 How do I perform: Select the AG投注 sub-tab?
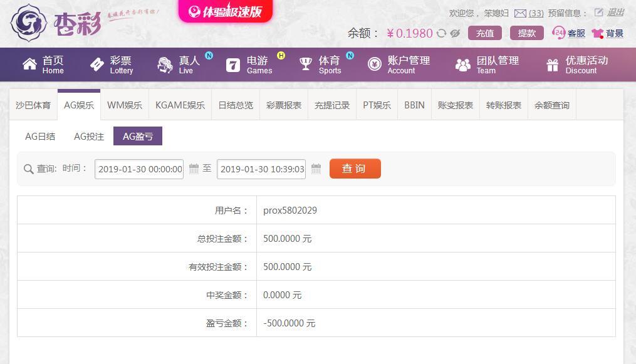coord(89,137)
